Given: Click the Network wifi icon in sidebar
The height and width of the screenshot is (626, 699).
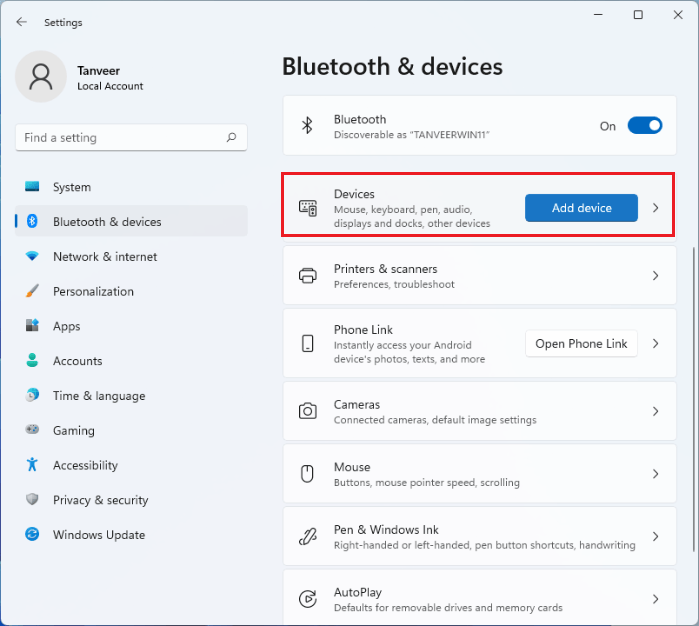Looking at the screenshot, I should coord(32,256).
